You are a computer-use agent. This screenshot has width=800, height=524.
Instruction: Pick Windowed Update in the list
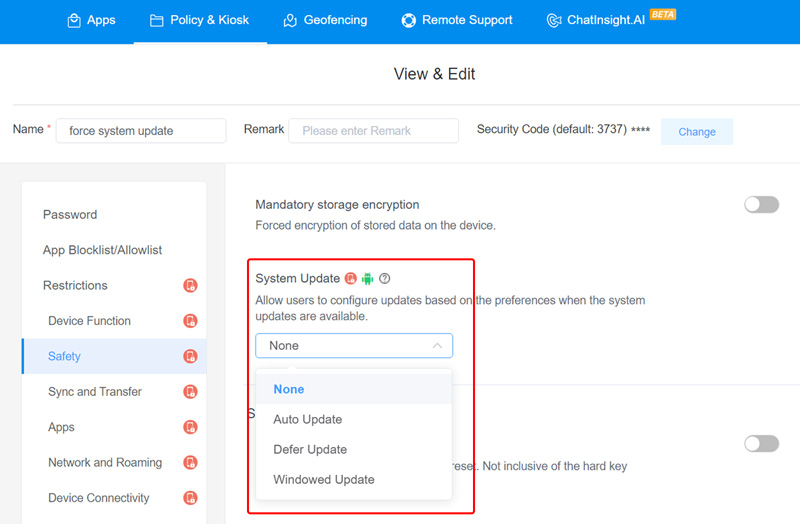(x=324, y=480)
